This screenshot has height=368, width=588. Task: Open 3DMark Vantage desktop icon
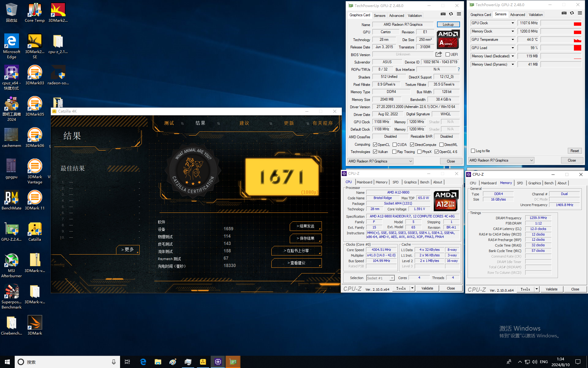pyautogui.click(x=35, y=171)
